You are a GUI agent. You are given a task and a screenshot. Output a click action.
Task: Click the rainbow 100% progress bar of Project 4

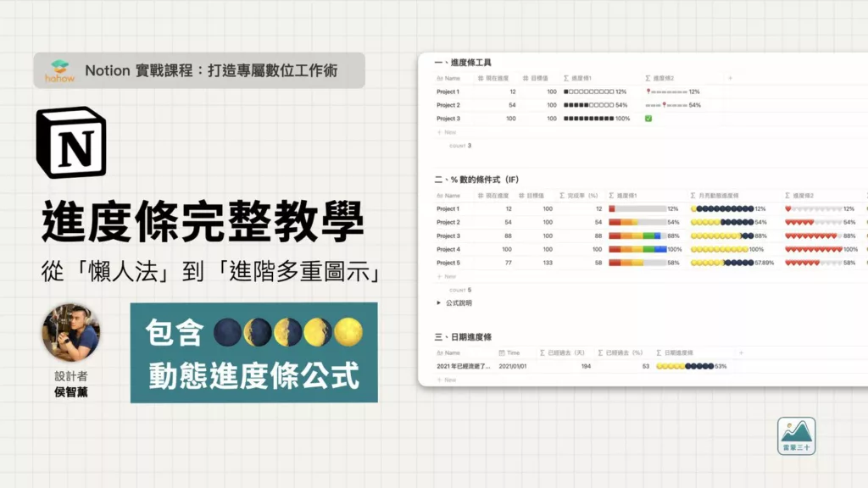tap(645, 250)
